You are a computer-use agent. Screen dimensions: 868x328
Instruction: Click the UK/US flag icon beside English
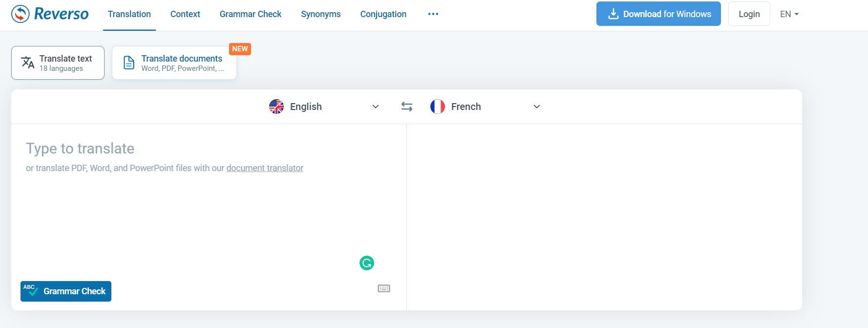point(276,107)
